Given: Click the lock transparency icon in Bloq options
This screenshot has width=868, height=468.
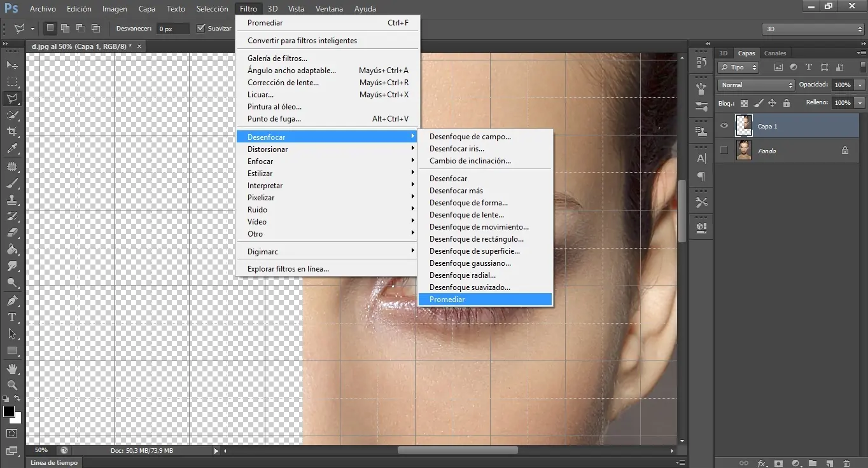Looking at the screenshot, I should pos(744,102).
